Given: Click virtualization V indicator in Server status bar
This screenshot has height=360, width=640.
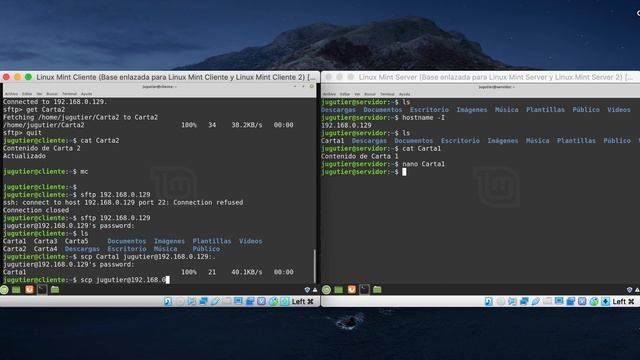Looking at the screenshot, I should pyautogui.click(x=582, y=301).
